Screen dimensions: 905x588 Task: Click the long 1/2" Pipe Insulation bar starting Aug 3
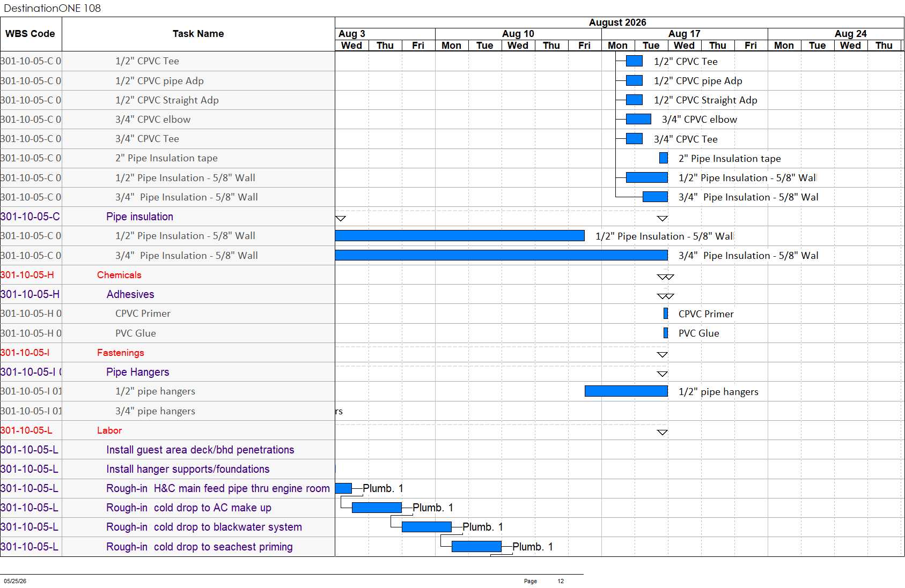coord(460,236)
